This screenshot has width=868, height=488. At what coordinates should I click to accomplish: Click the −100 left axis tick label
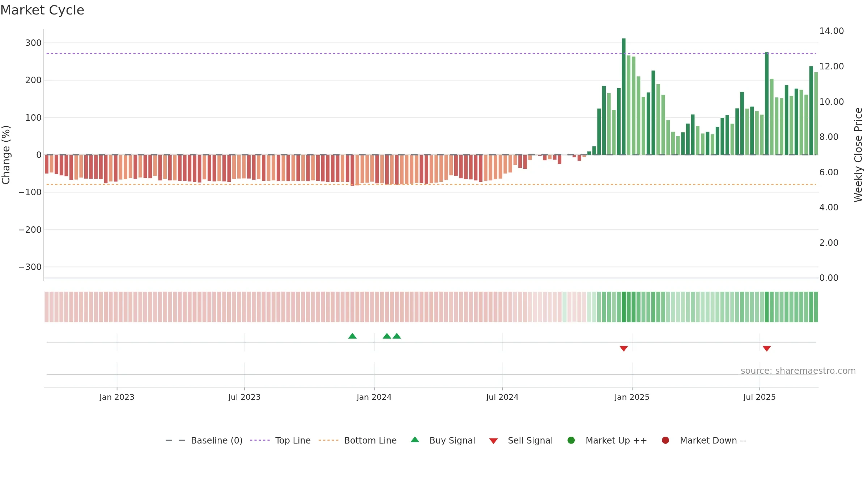(30, 192)
